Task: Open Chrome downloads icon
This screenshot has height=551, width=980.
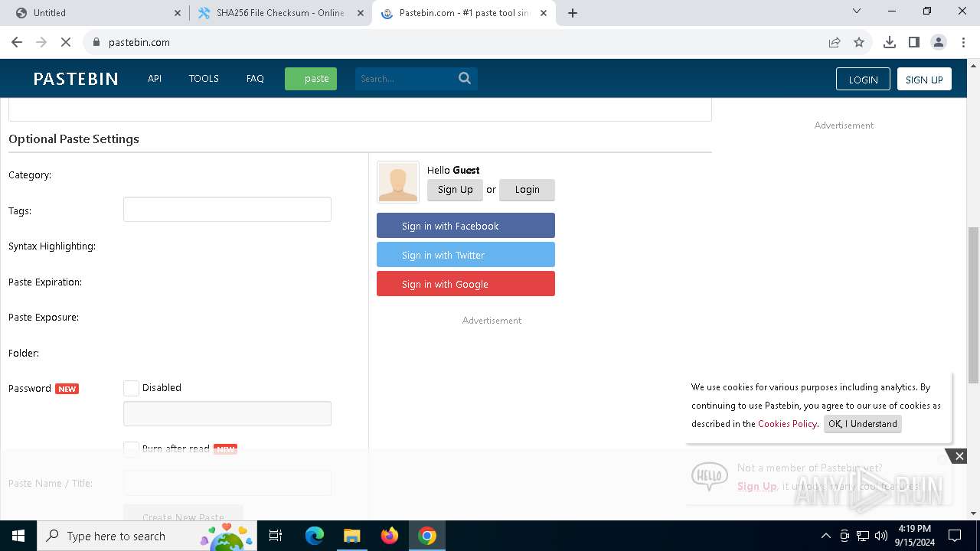Action: point(890,42)
